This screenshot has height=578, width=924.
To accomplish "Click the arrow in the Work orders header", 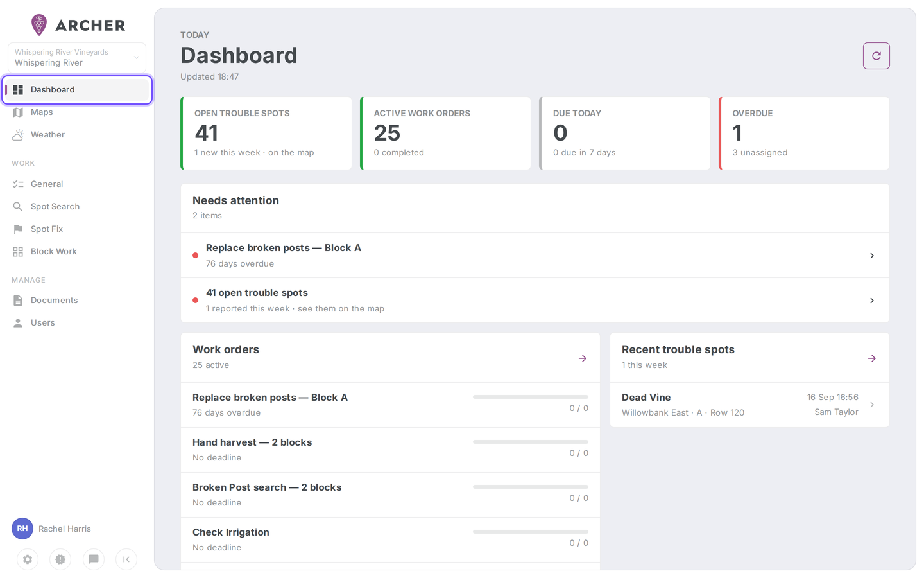I will pyautogui.click(x=583, y=358).
